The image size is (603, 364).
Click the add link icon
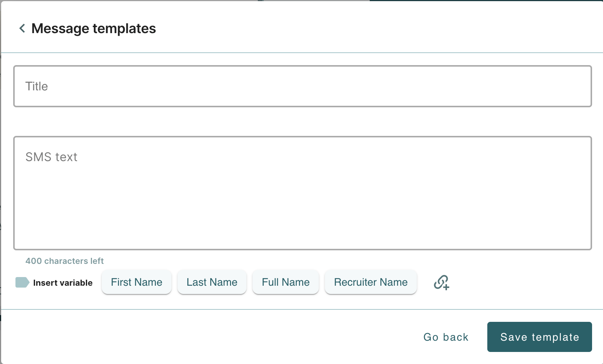441,282
